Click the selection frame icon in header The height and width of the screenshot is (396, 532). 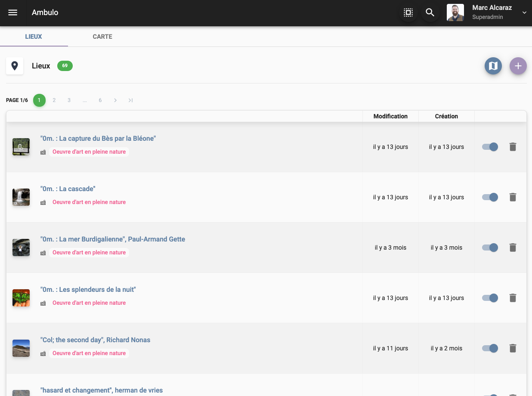408,12
